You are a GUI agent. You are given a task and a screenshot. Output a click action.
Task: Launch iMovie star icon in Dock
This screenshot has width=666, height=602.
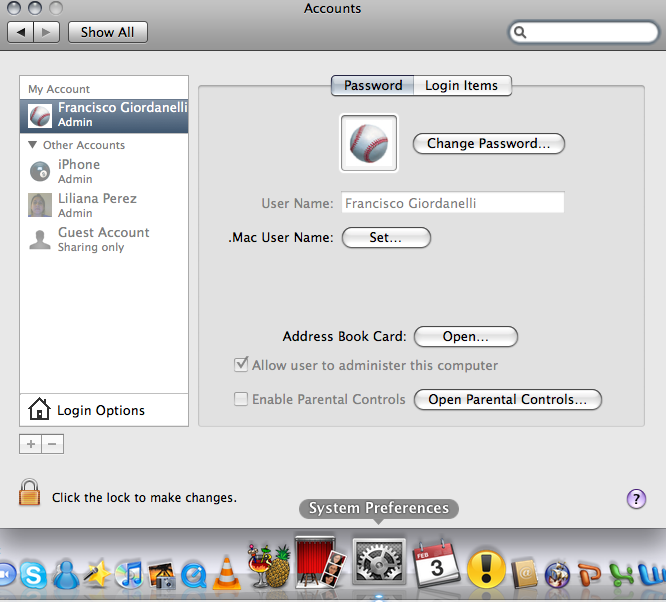tap(97, 574)
